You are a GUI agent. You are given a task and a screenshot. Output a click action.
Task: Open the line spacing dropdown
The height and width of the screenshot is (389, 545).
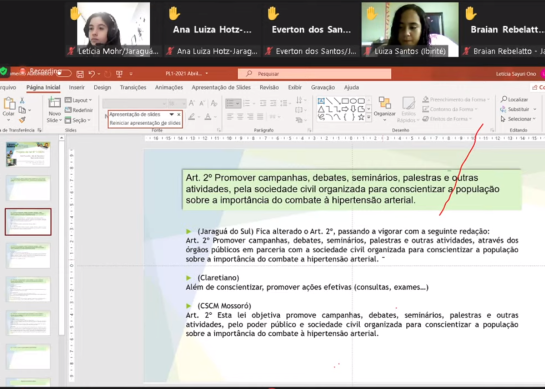point(285,103)
